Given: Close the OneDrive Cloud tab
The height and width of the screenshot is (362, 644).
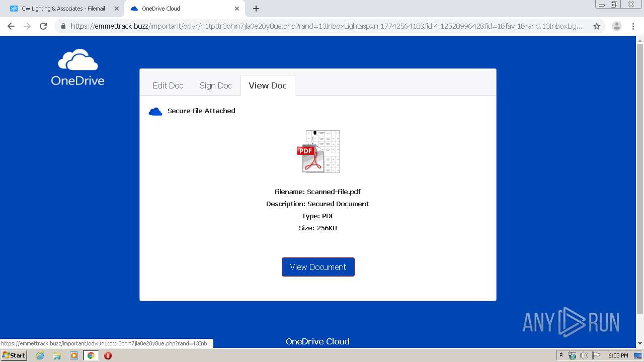Looking at the screenshot, I should [237, 9].
